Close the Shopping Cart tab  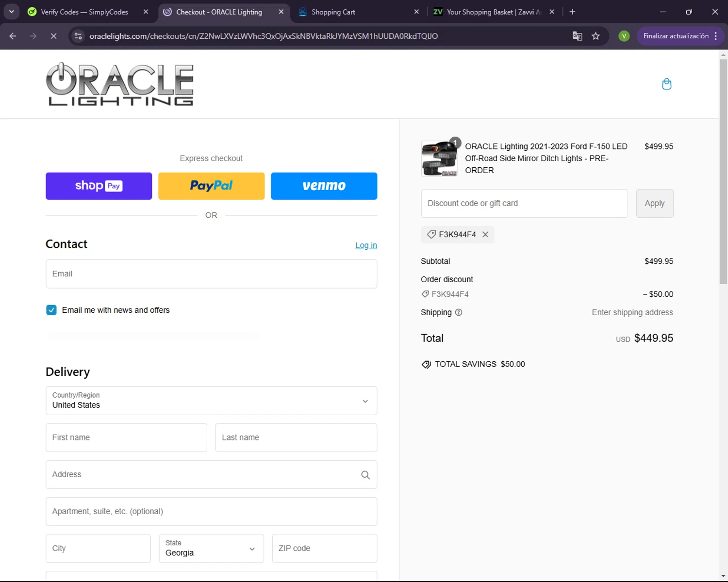(x=416, y=12)
